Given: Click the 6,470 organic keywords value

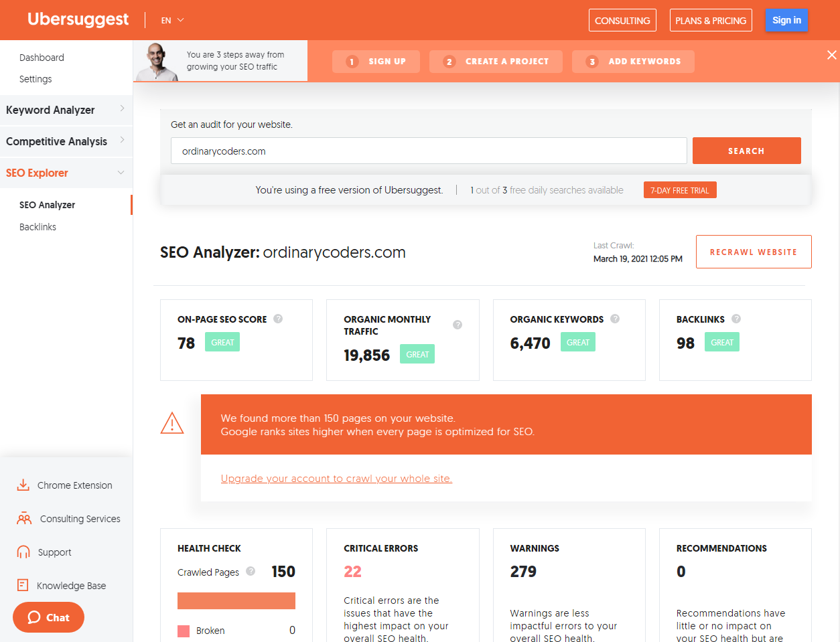Looking at the screenshot, I should (530, 343).
